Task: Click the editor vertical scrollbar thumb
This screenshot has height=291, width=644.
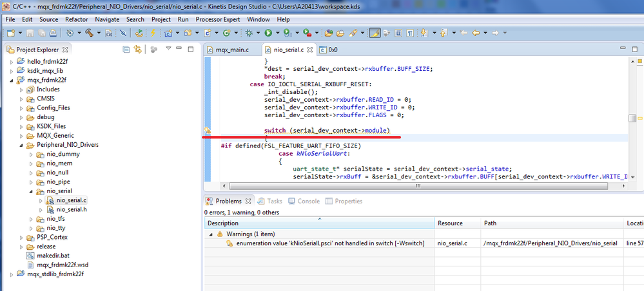Action: click(632, 118)
